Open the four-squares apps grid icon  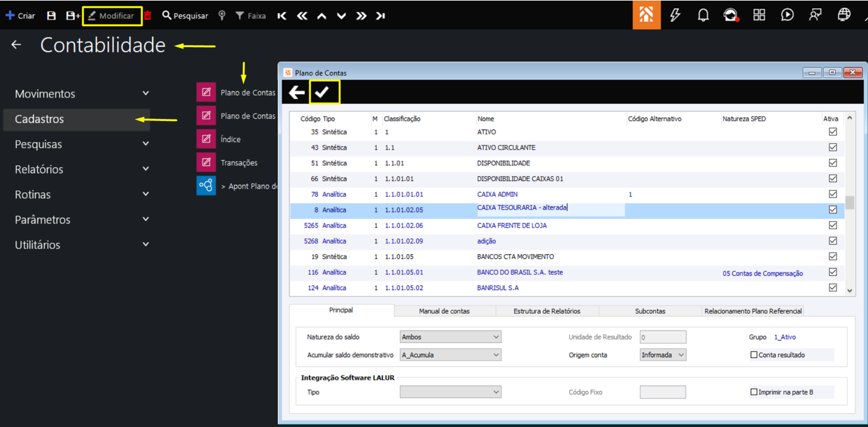click(x=759, y=15)
